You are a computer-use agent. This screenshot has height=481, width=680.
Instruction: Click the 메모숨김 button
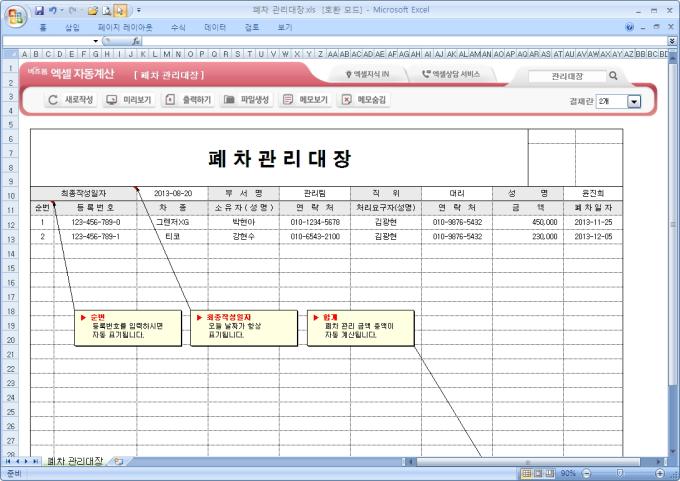tap(363, 100)
